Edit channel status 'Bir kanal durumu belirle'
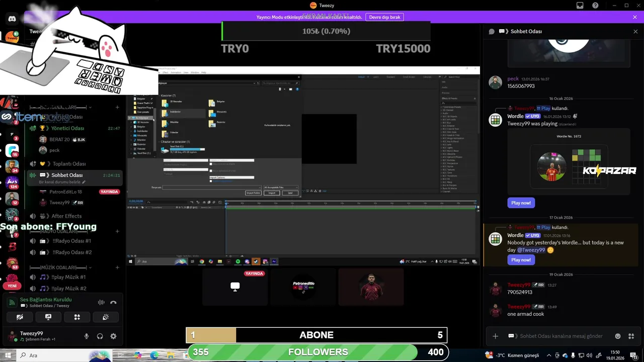Screen dimensions: 644x362 point(62,182)
